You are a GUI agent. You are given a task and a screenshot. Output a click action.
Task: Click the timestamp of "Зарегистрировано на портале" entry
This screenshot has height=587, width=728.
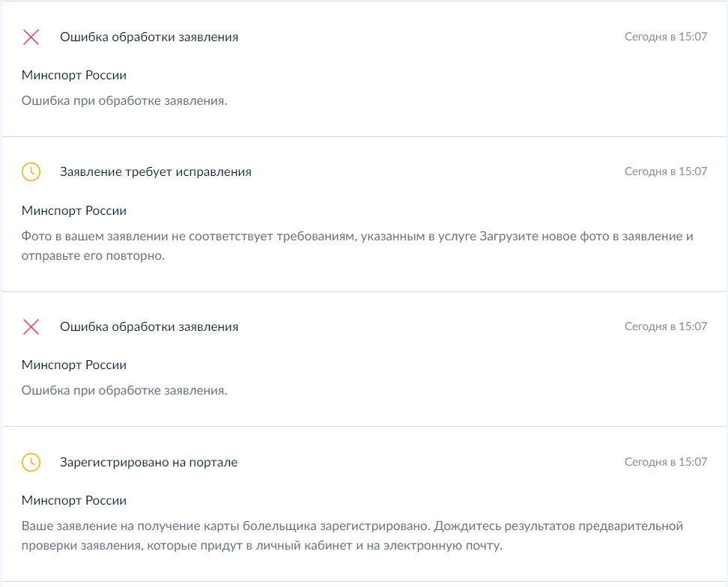click(x=666, y=462)
